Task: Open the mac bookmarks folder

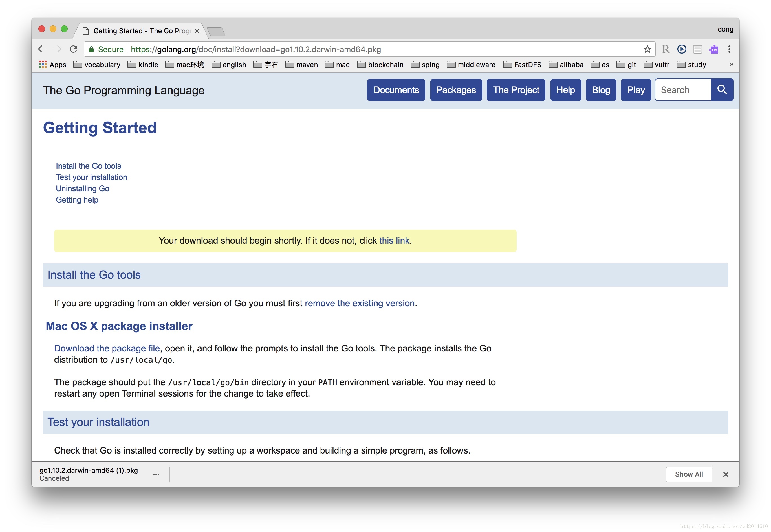Action: pos(337,65)
